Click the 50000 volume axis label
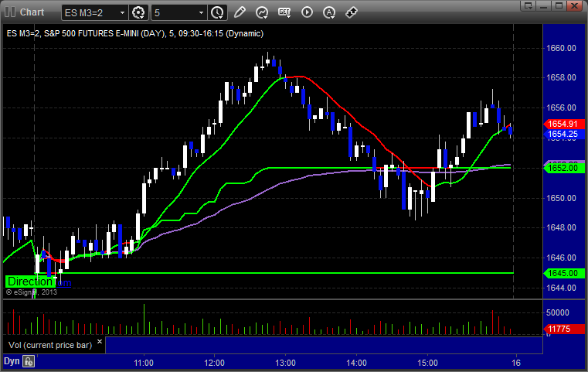Screen dimensions: 588x372 558,312
